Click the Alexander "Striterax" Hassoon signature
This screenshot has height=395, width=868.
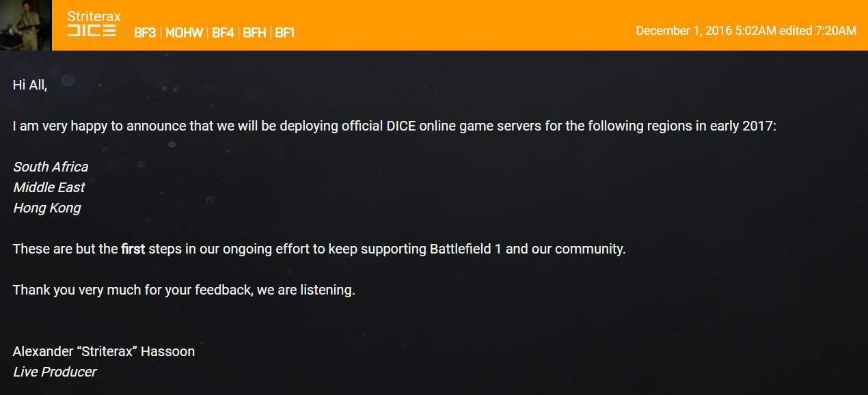(104, 351)
